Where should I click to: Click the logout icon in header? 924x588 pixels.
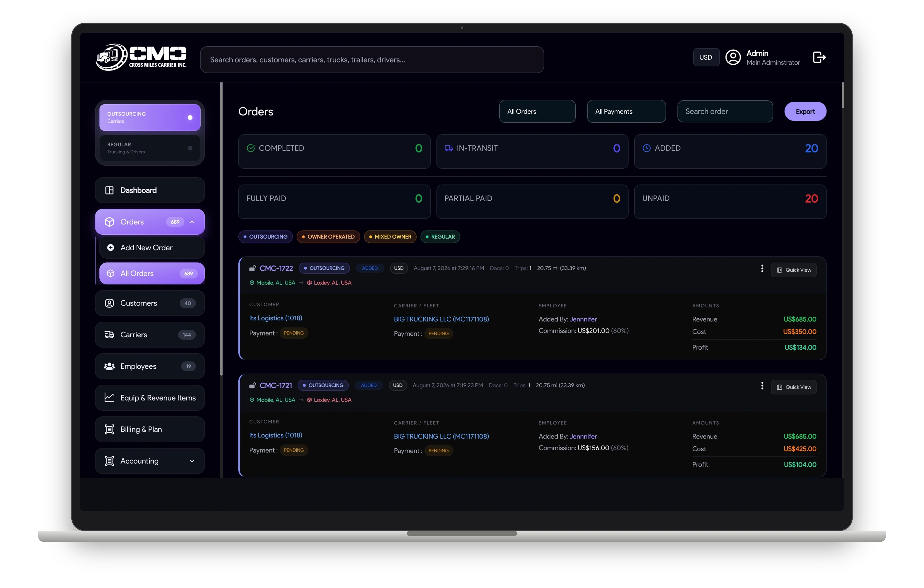click(819, 57)
